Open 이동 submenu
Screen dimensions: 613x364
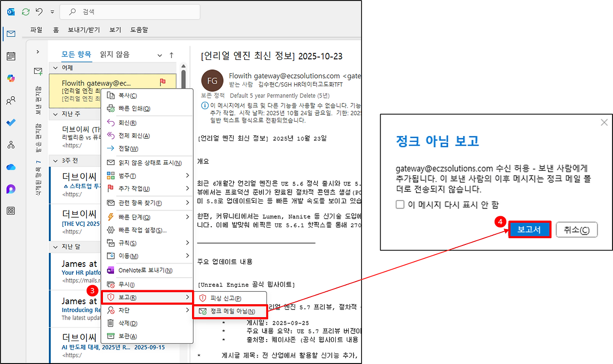[147, 256]
